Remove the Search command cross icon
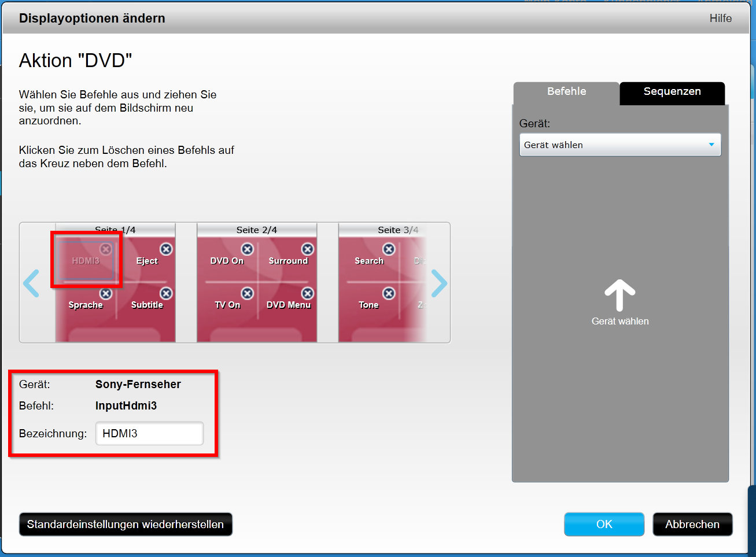This screenshot has height=557, width=756. coord(389,249)
